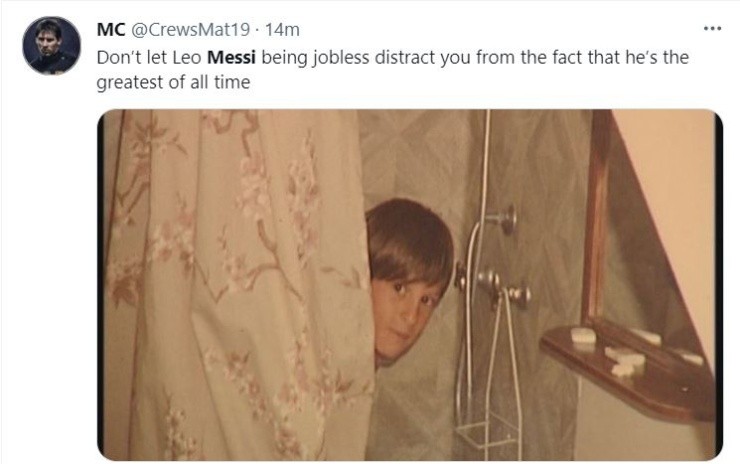Click the shower faucet handles in the photo

tap(496, 283)
